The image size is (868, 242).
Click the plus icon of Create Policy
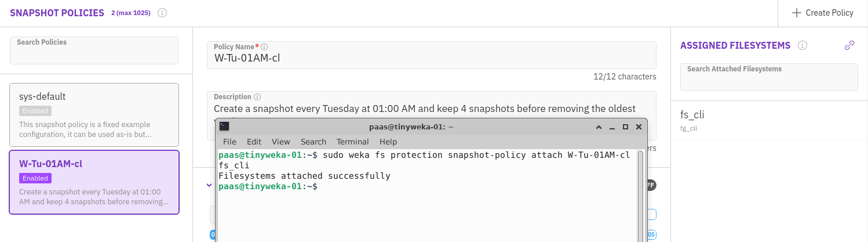796,13
